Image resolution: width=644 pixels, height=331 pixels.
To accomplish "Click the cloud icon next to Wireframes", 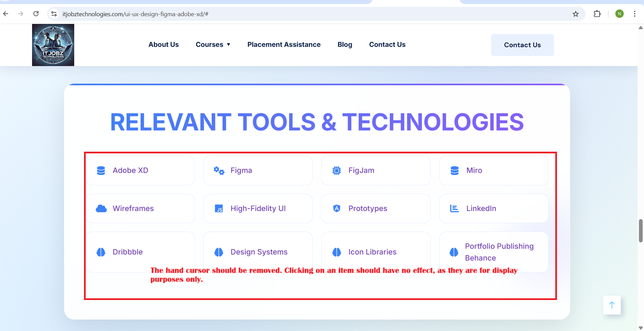I will point(101,209).
